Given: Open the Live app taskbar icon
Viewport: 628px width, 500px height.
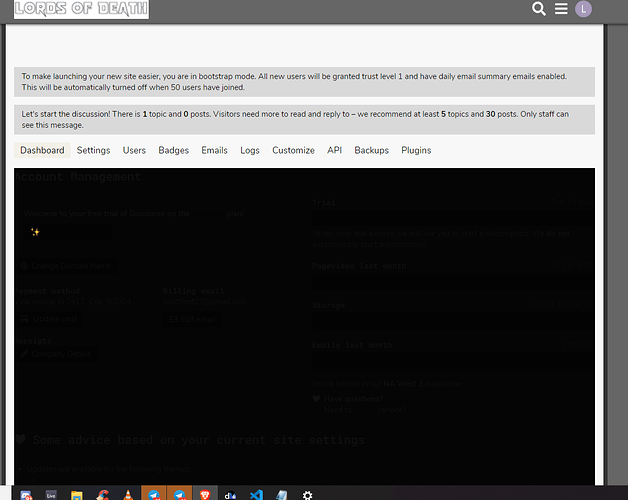Looking at the screenshot, I should point(51,496).
